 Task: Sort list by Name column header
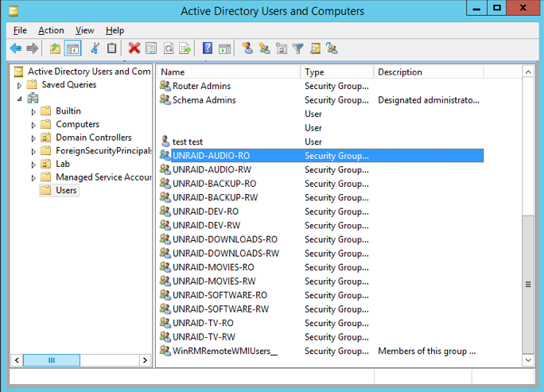coord(229,72)
